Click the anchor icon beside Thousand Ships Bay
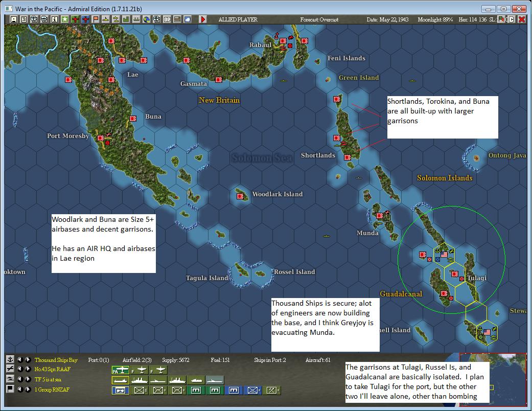 pyautogui.click(x=10, y=360)
